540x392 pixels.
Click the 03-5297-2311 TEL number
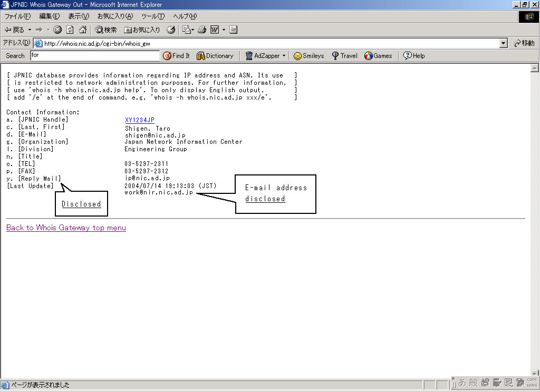[x=147, y=164]
